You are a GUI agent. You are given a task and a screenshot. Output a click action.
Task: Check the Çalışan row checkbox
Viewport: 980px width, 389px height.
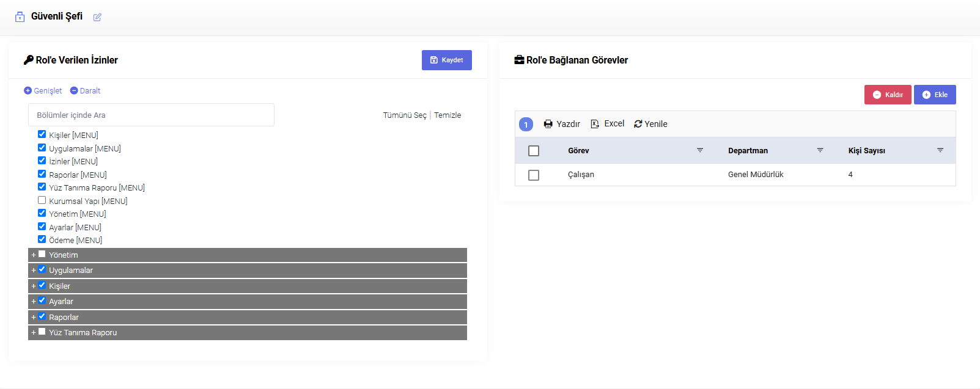click(534, 175)
